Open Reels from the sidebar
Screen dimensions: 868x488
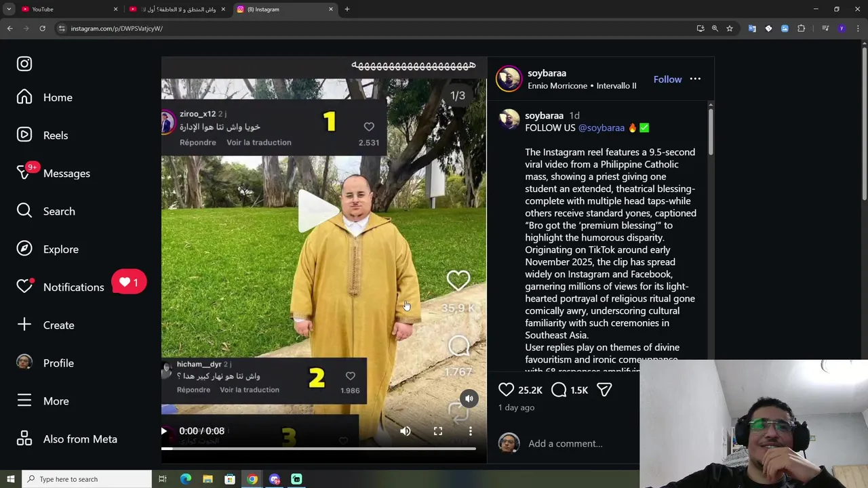[x=42, y=136]
